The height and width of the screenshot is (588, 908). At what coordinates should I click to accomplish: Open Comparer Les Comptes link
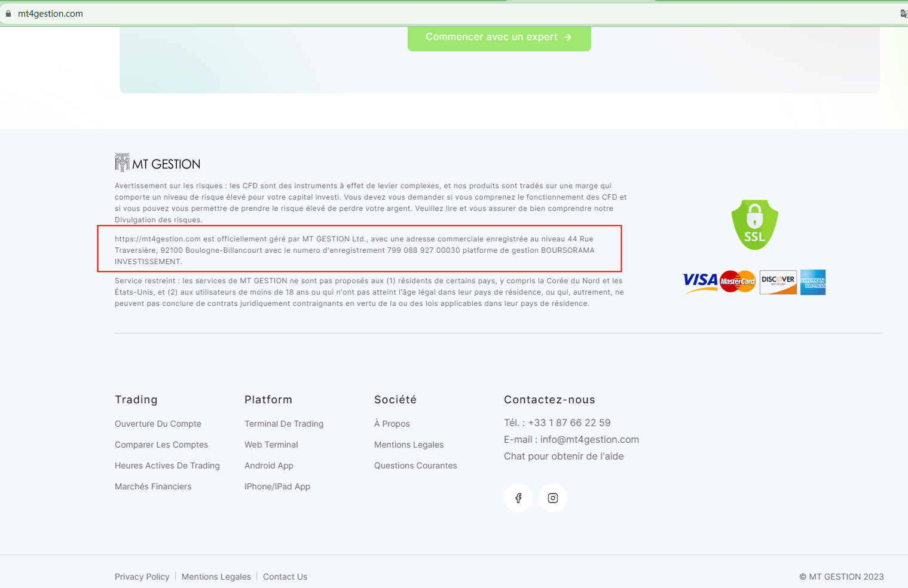161,445
